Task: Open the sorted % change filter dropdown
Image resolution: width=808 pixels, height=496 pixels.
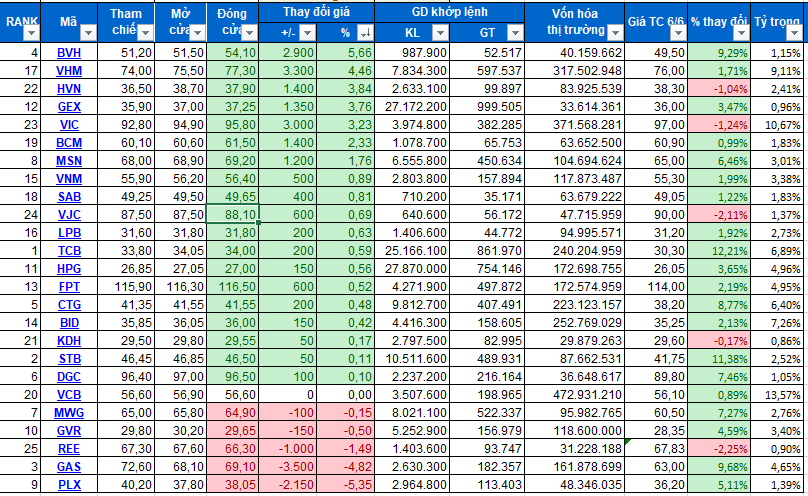Action: click(365, 33)
